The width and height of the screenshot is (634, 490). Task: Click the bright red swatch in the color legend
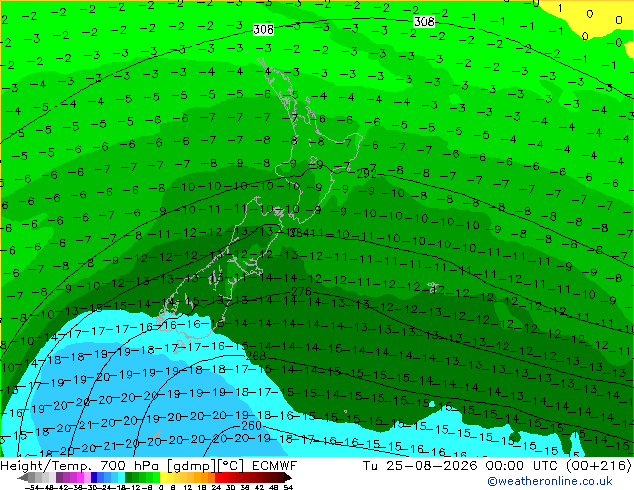tap(218, 478)
